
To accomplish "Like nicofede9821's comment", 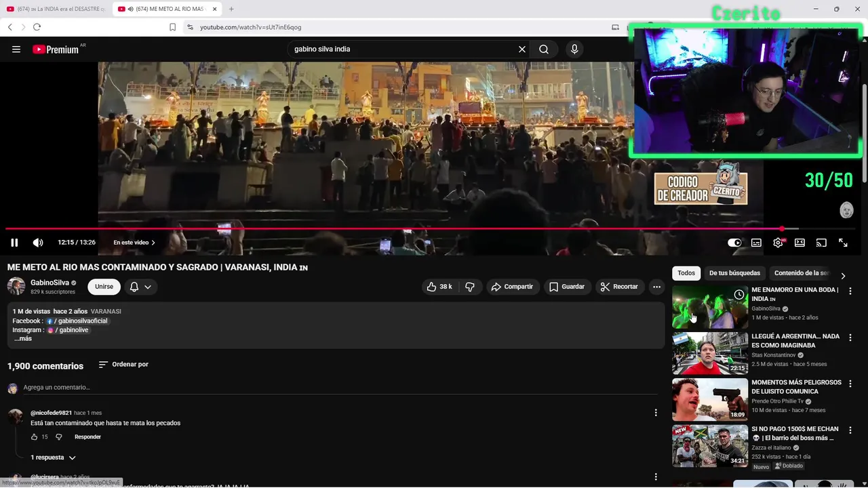I will pyautogui.click(x=35, y=437).
